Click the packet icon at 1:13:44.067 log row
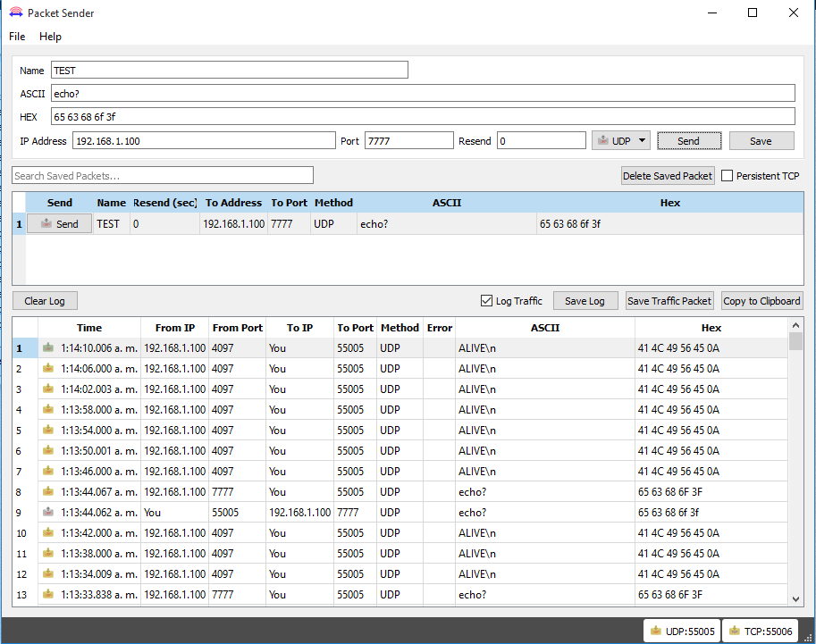This screenshot has width=816, height=644. pos(48,491)
